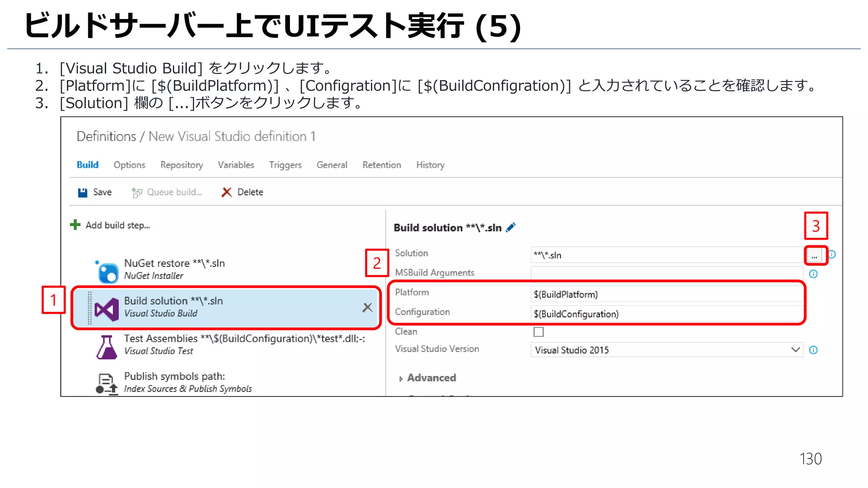Click the New Visual Studio definition 1 title

[232, 136]
